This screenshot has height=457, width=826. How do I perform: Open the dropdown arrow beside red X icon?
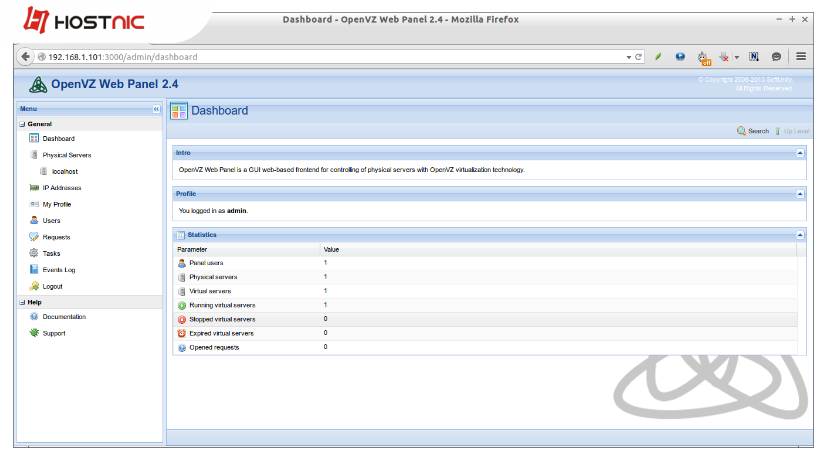[736, 57]
